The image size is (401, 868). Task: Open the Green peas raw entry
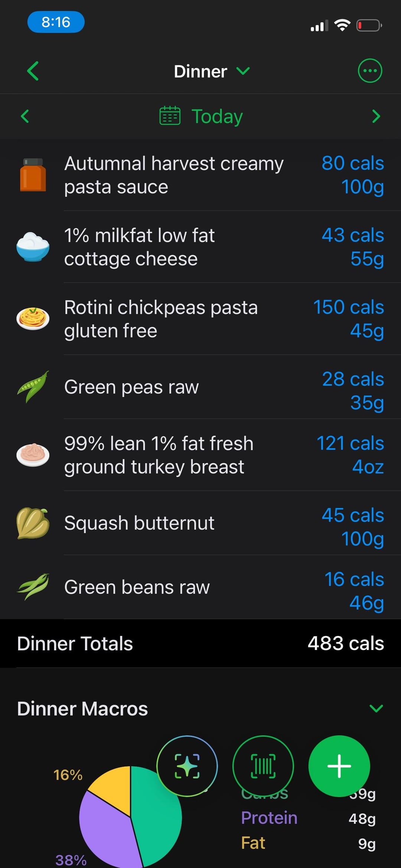click(131, 387)
